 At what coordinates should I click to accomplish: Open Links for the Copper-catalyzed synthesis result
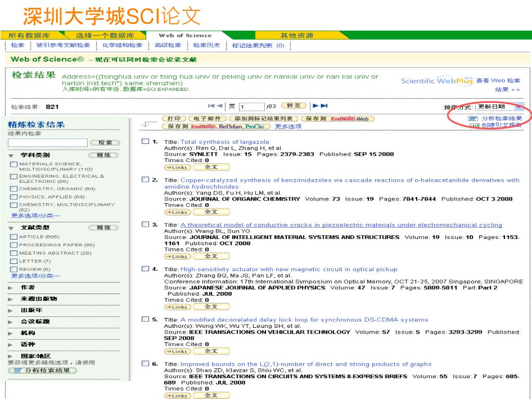(178, 212)
